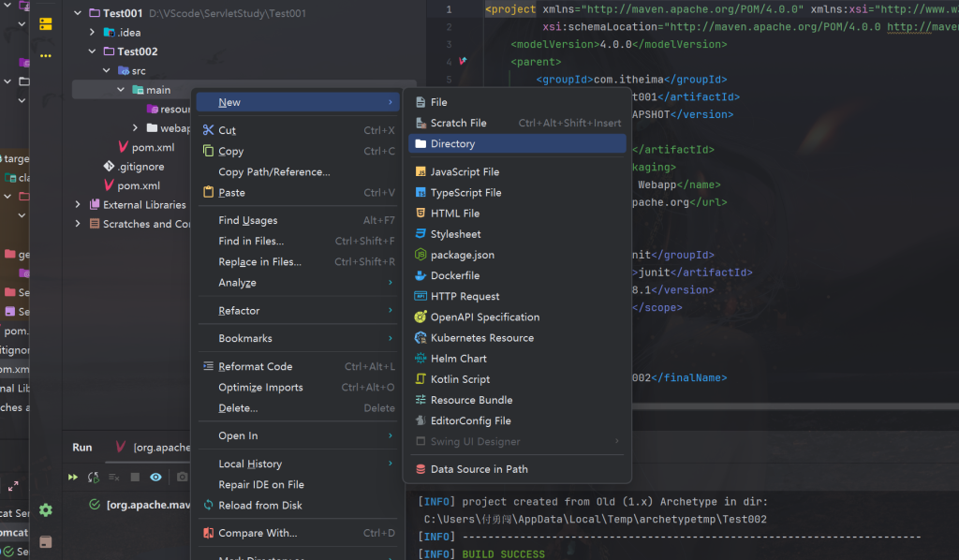959x560 pixels.
Task: Click the Kubernetes Resource icon
Action: (x=420, y=338)
